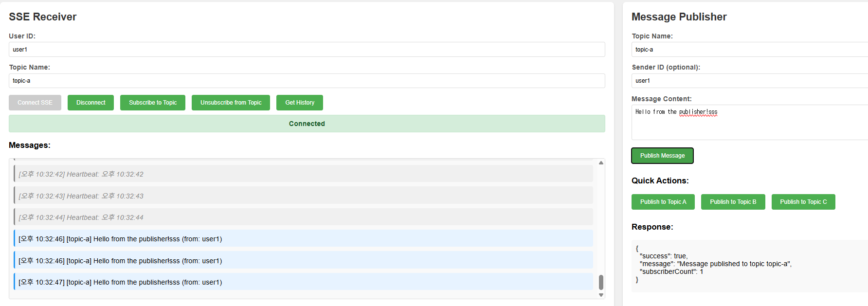Focus the publisher Topic Name field
The height and width of the screenshot is (306, 868).
coord(749,50)
